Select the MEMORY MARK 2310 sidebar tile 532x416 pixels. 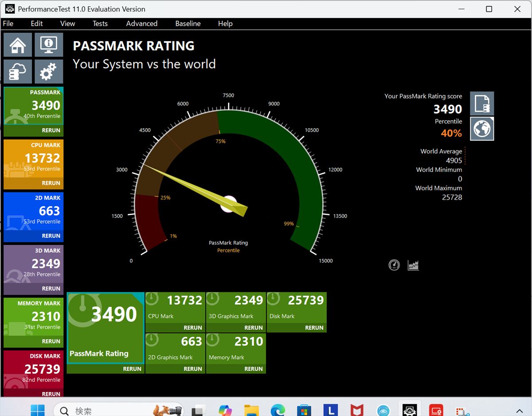click(x=34, y=317)
